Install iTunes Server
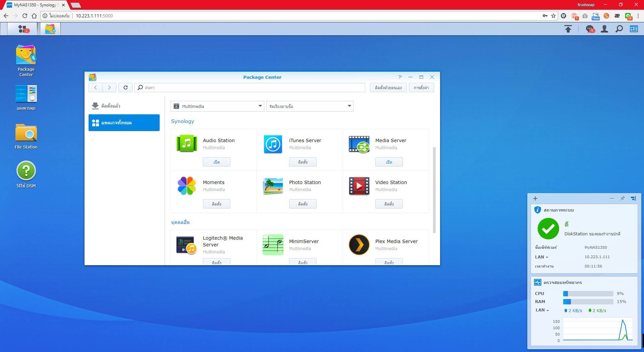Image resolution: width=644 pixels, height=352 pixels. 303,162
